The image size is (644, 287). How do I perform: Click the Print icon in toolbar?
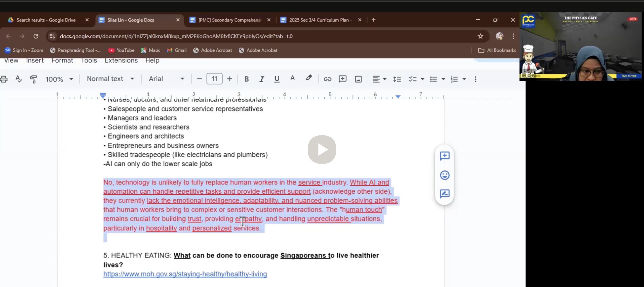[x=4, y=79]
